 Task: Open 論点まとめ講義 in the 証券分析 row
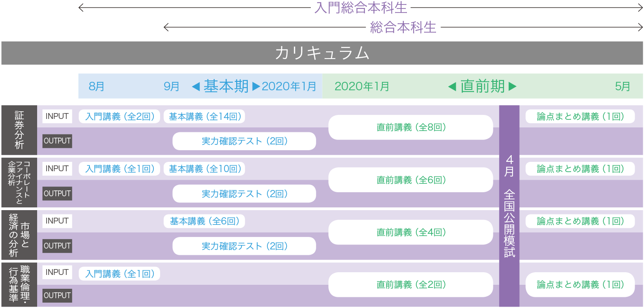tap(580, 117)
